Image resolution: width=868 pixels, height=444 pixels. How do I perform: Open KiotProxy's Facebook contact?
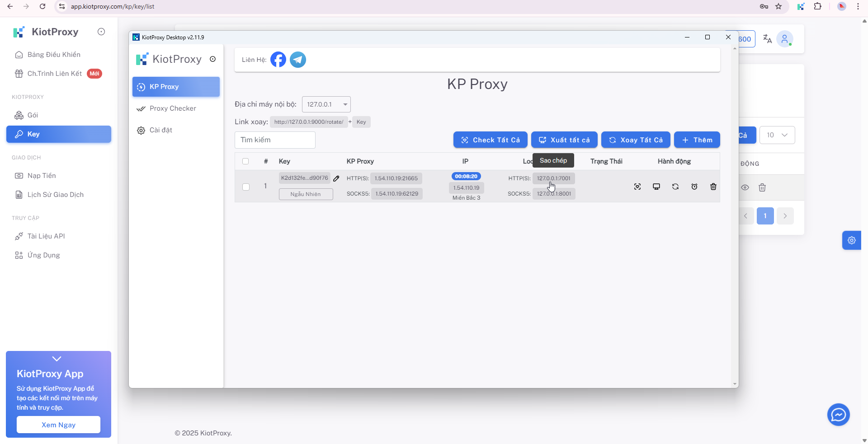pos(278,59)
